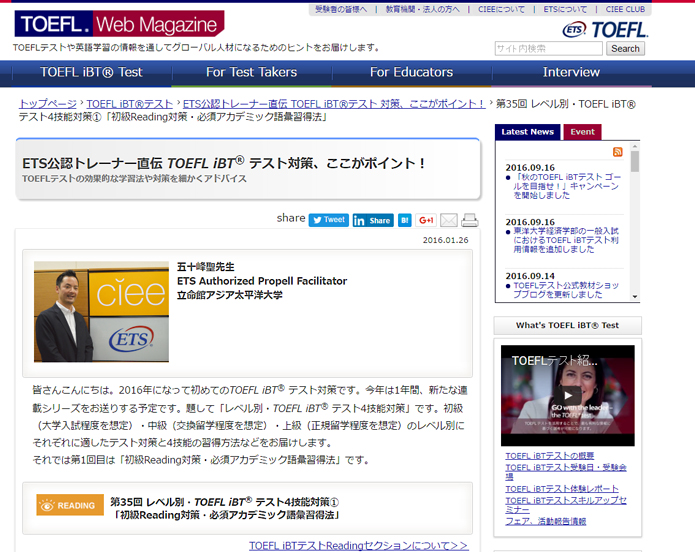695x552 pixels.
Task: Open the 教育機関・法人の方へ top link
Action: point(422,9)
